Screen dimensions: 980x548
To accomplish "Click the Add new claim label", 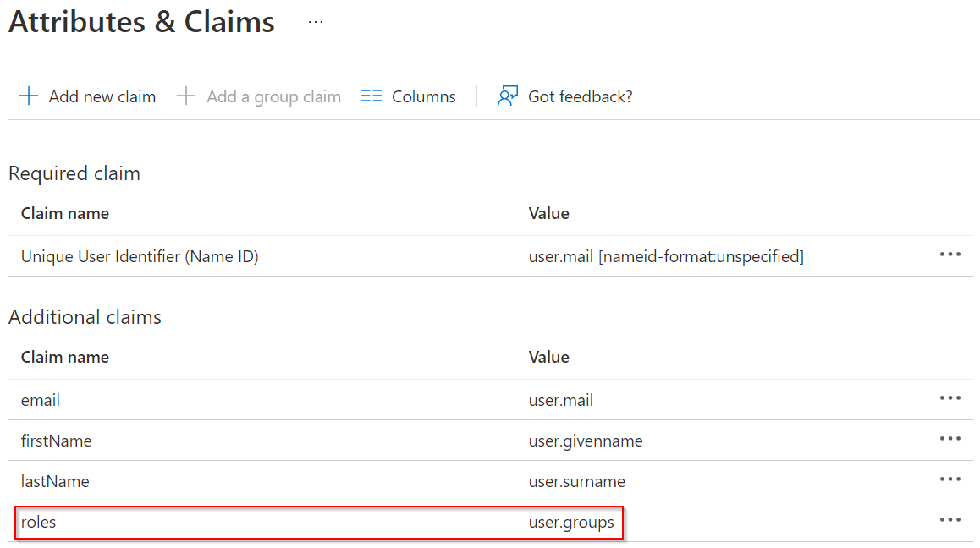I will click(x=102, y=97).
